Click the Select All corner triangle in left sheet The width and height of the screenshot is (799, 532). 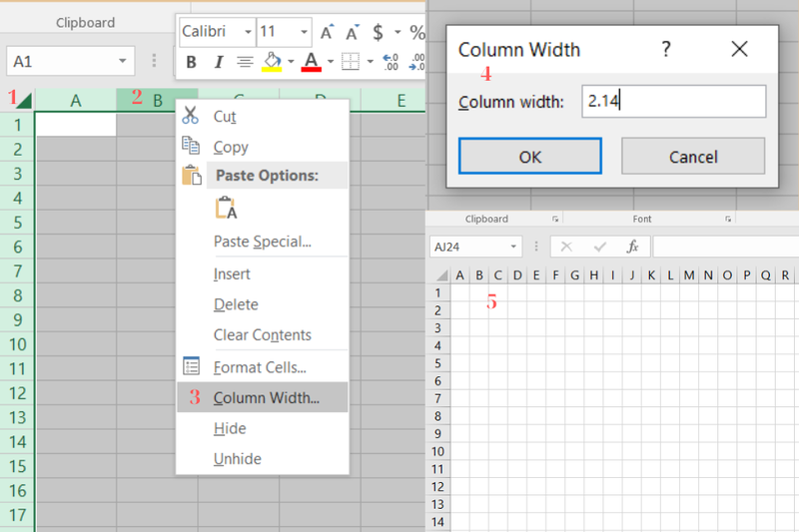[x=22, y=99]
